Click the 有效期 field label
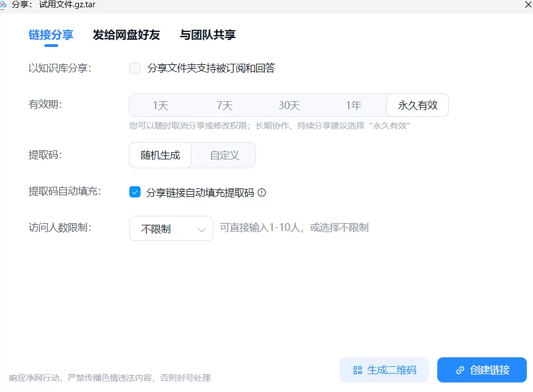 [45, 105]
